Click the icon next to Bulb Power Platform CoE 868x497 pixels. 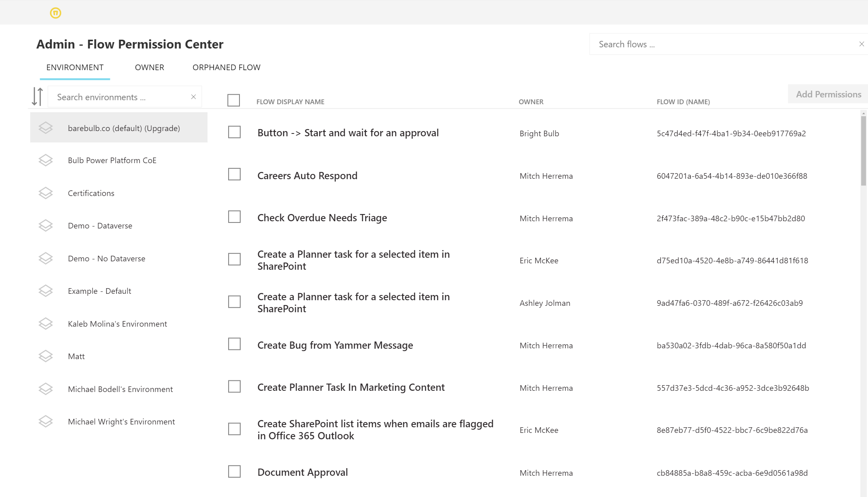tap(46, 160)
